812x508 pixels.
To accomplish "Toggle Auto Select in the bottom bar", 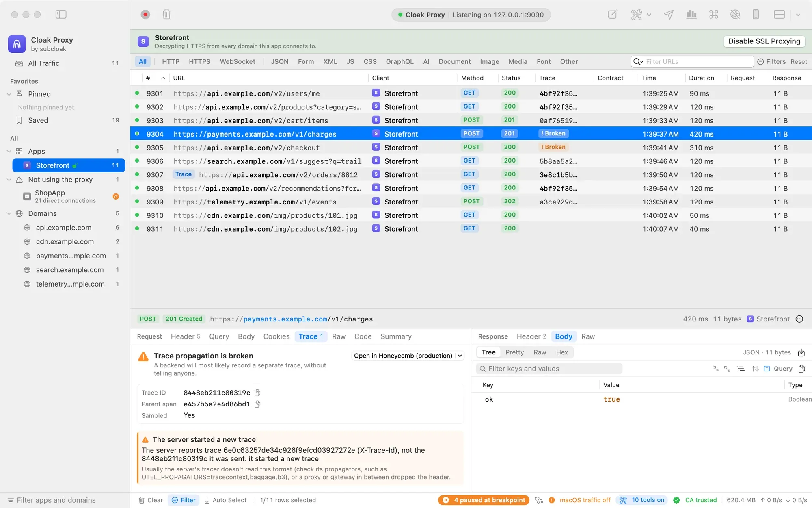I will (x=225, y=500).
